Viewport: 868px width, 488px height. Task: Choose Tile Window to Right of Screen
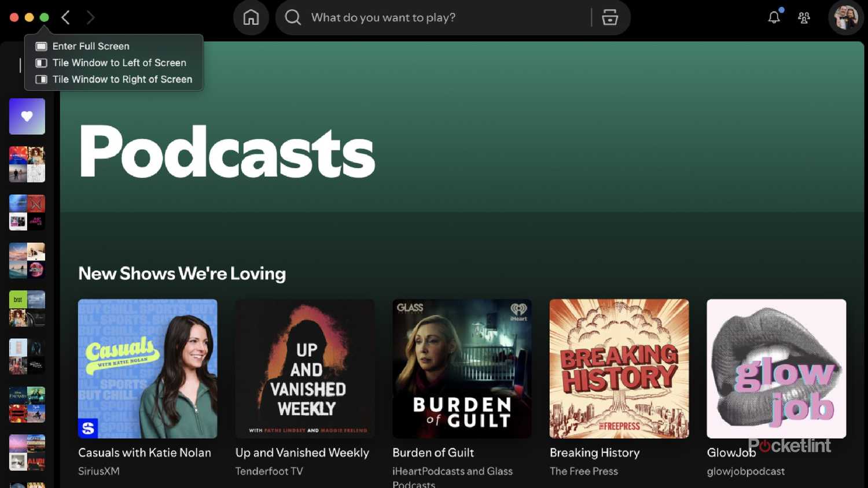pos(122,80)
